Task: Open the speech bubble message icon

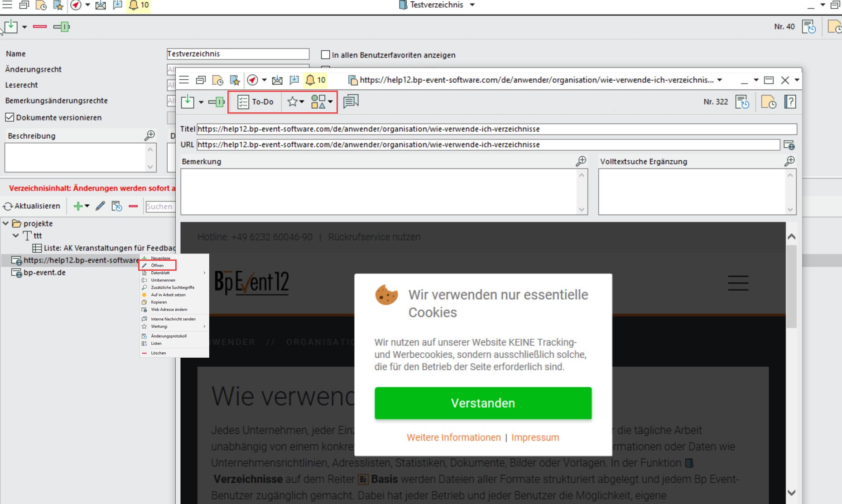Action: tap(351, 101)
